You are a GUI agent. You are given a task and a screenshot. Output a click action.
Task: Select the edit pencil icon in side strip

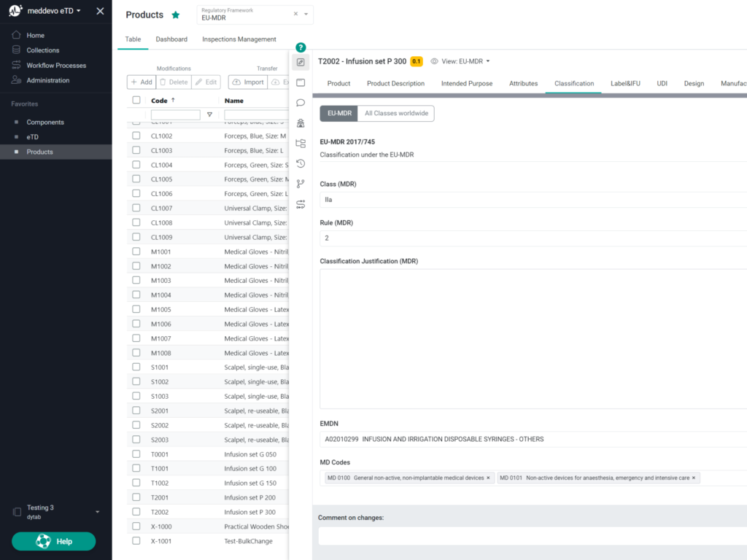[x=301, y=63]
